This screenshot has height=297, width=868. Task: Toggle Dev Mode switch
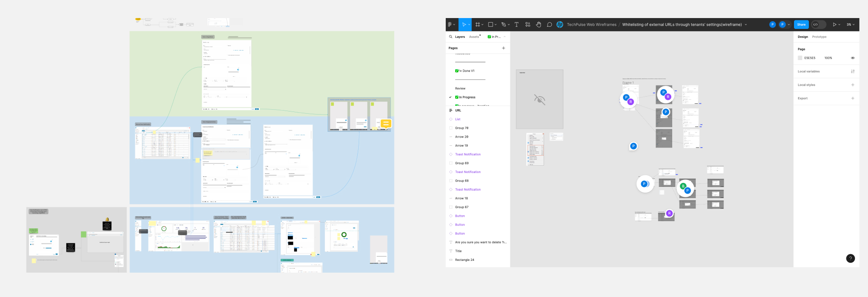[x=818, y=24]
